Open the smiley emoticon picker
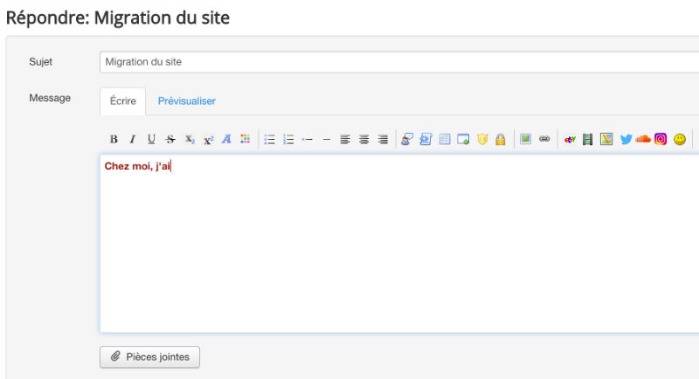 tap(679, 139)
